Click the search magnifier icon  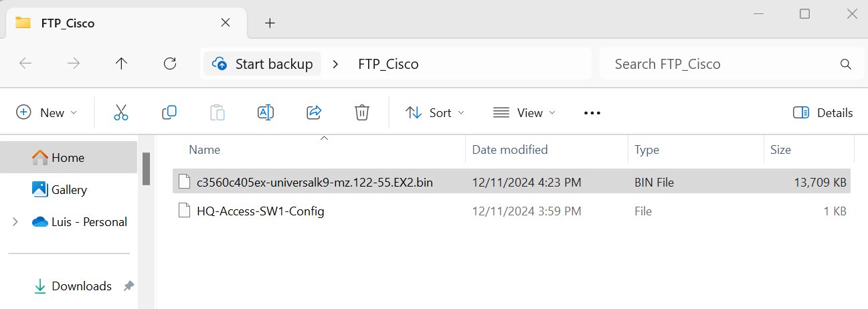click(x=845, y=64)
